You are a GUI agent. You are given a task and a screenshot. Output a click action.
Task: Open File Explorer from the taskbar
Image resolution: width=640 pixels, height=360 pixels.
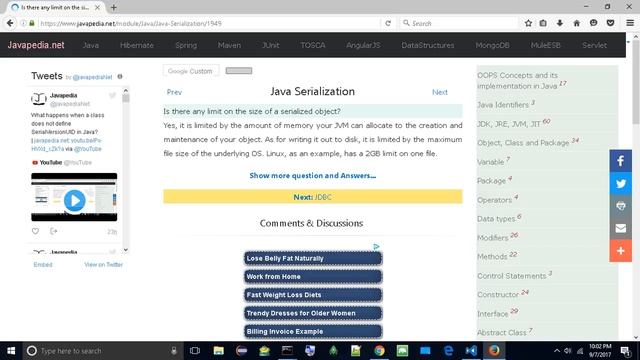tap(218, 351)
